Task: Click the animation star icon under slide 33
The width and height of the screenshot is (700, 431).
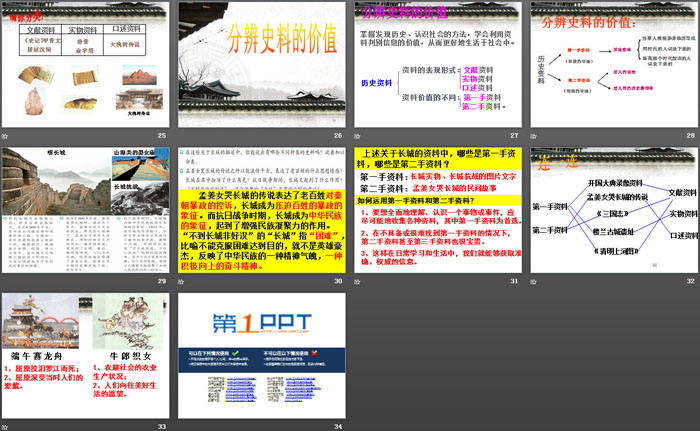Action: pos(6,427)
